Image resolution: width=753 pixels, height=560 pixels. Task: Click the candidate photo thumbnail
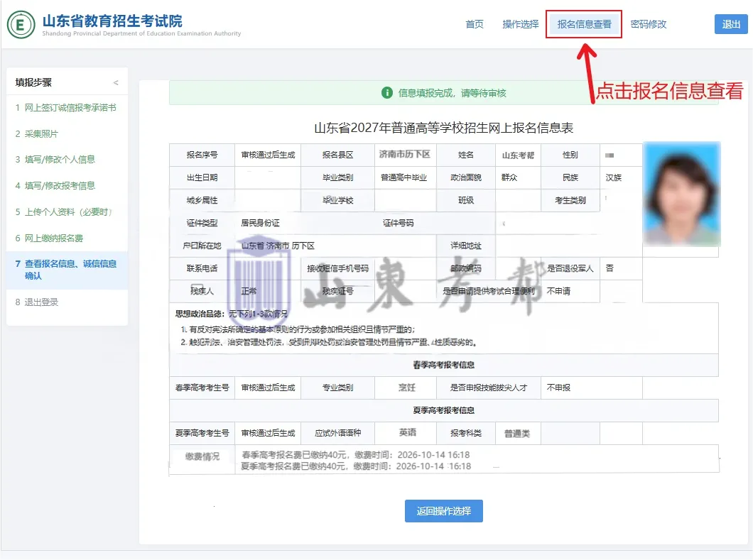pyautogui.click(x=681, y=194)
